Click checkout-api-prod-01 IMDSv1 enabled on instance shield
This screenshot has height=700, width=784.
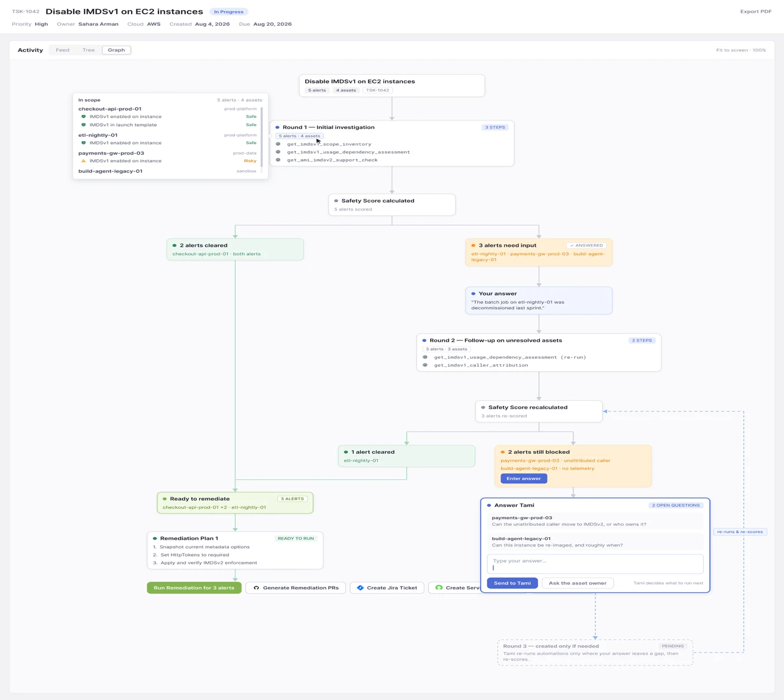coord(84,117)
